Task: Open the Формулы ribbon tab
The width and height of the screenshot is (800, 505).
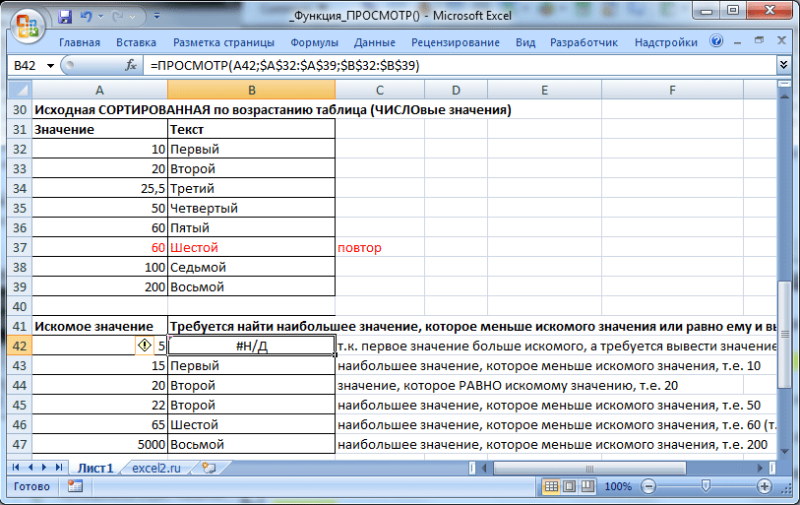Action: (x=314, y=42)
